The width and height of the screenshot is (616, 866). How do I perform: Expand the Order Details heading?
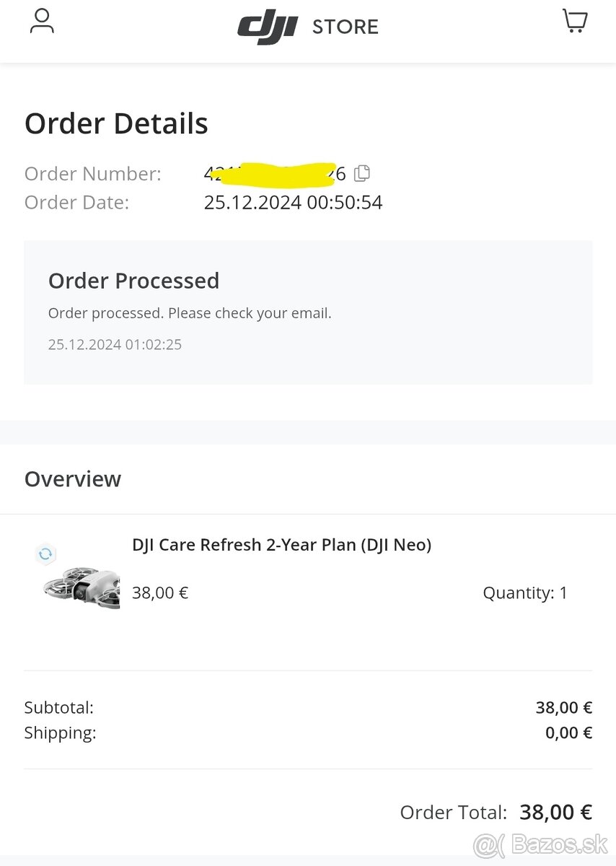point(116,123)
